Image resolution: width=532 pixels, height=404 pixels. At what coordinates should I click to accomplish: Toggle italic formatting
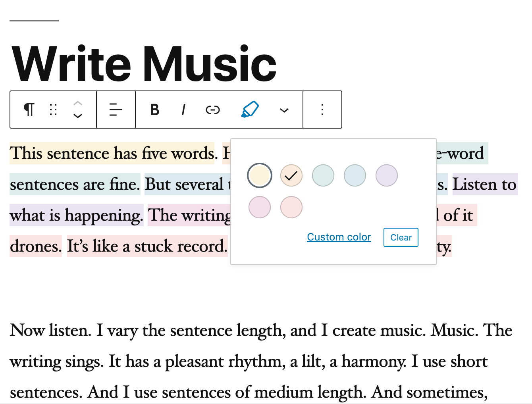183,110
